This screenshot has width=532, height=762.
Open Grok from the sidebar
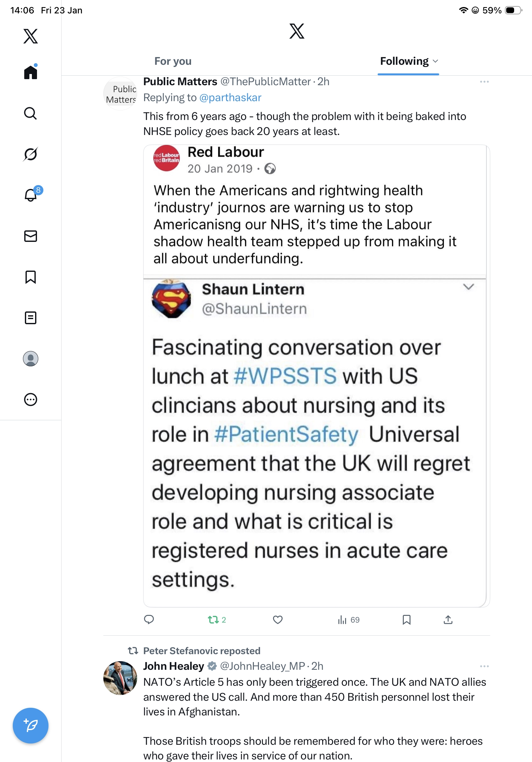(31, 154)
